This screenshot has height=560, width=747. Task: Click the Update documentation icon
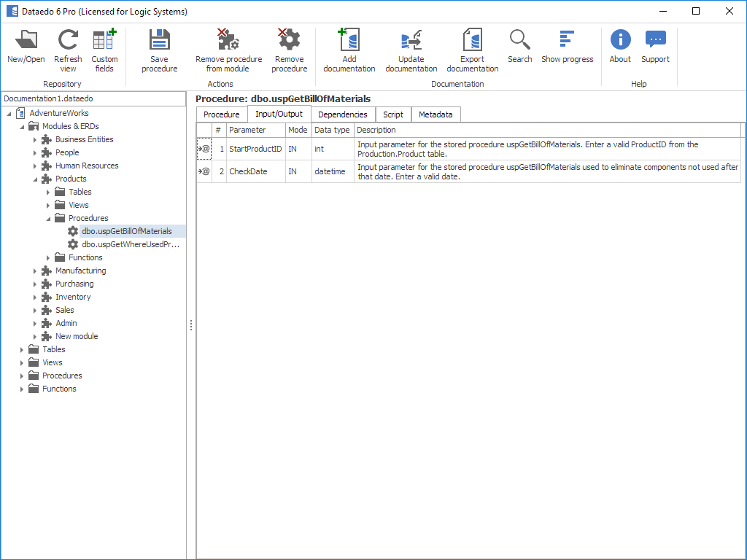click(411, 41)
